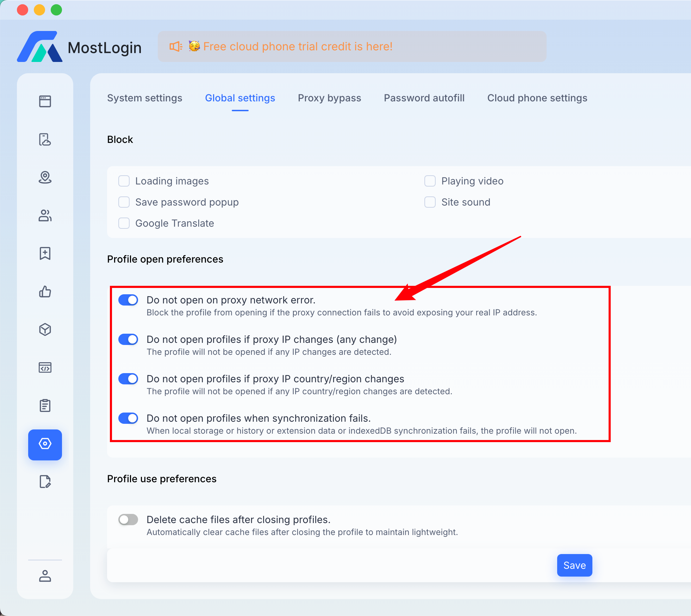691x616 pixels.
Task: Check the Loading images box
Action: pyautogui.click(x=124, y=181)
